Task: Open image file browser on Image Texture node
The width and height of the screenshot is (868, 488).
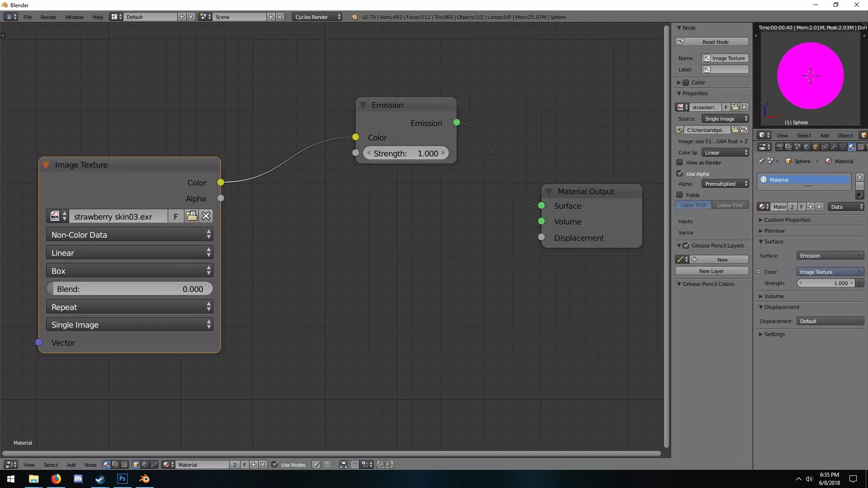Action: click(x=191, y=216)
